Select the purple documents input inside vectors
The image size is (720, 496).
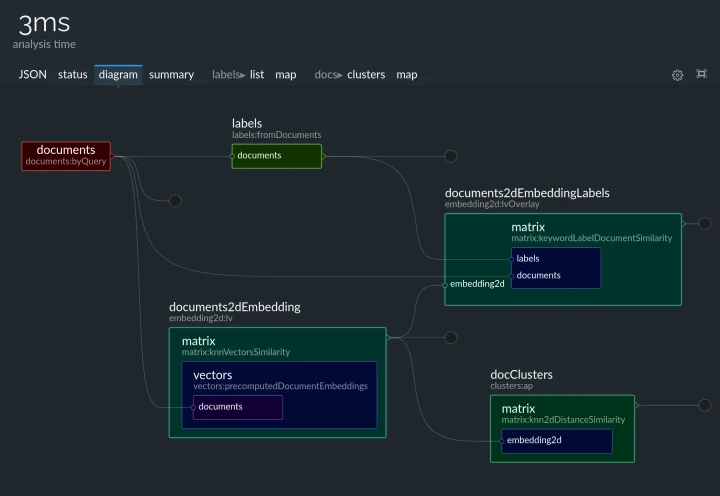[x=238, y=407]
